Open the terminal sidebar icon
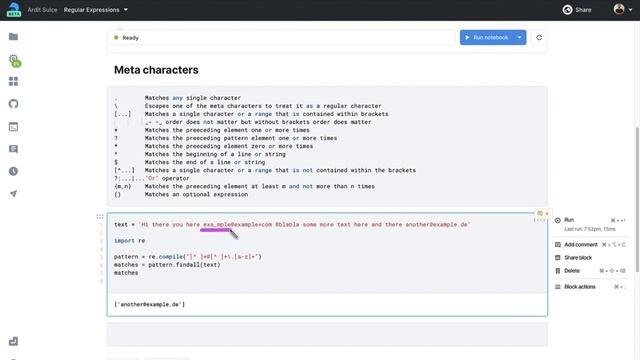The image size is (640, 360). pos(13,127)
